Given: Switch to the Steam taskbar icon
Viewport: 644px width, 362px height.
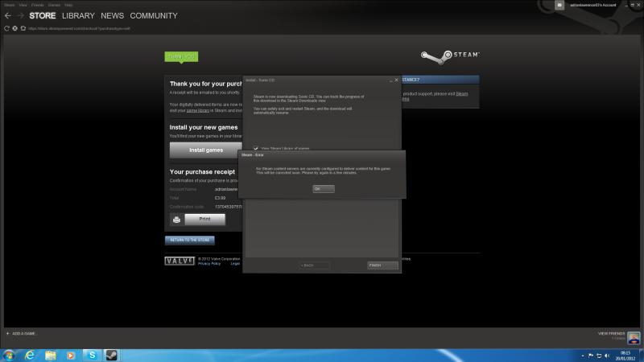Looking at the screenshot, I should click(111, 355).
